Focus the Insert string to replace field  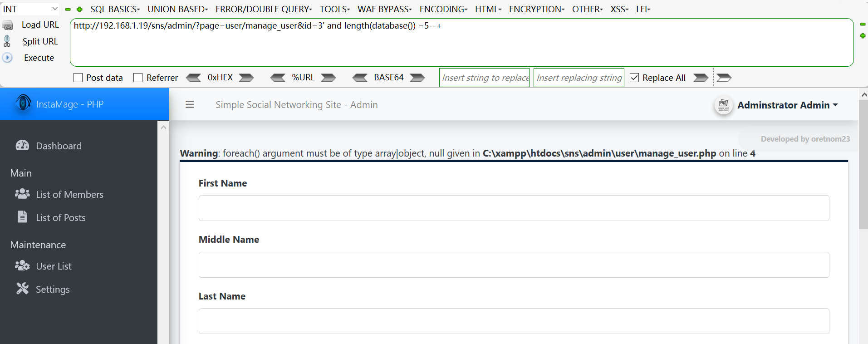coord(485,78)
